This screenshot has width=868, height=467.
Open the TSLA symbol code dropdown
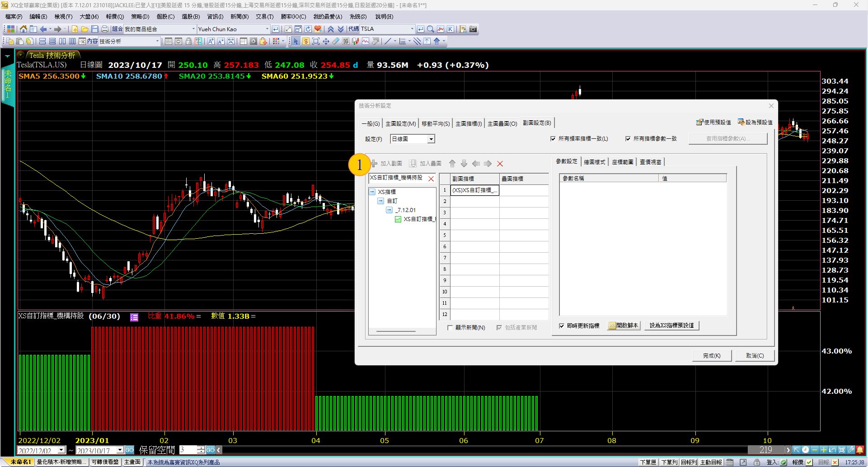point(412,29)
